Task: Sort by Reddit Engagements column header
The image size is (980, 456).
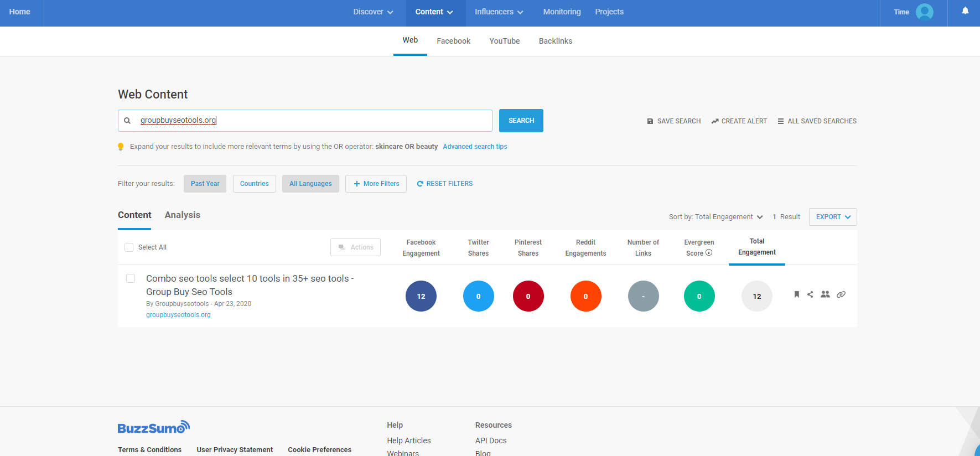Action: pyautogui.click(x=586, y=248)
